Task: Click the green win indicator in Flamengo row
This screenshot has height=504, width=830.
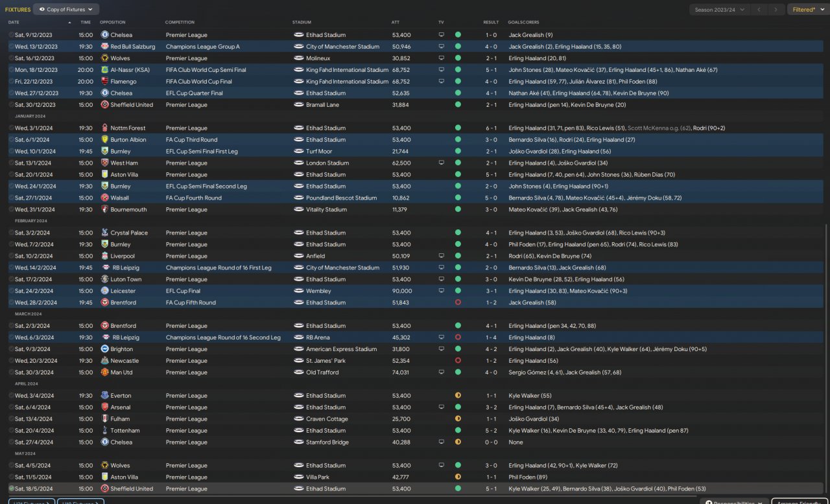Action: 458,82
